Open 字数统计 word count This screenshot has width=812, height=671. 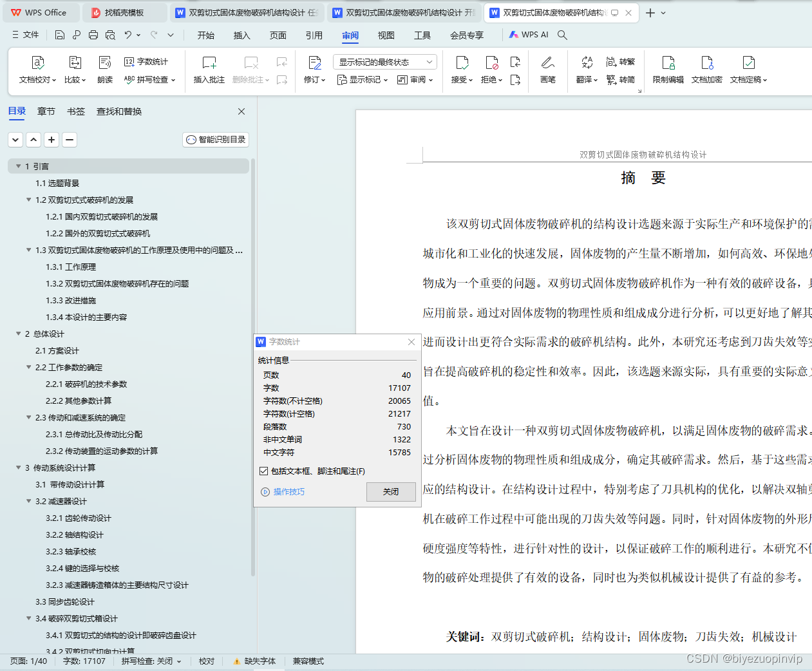(146, 62)
